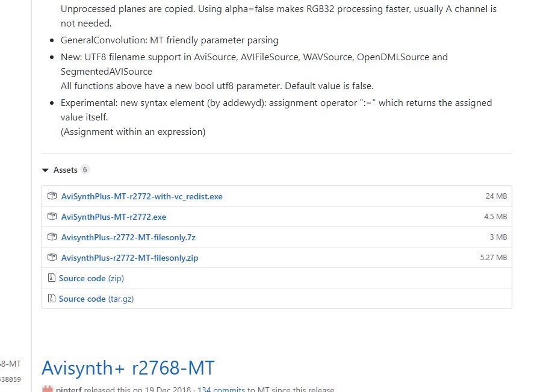Download Source code as tar.gz

pos(95,299)
